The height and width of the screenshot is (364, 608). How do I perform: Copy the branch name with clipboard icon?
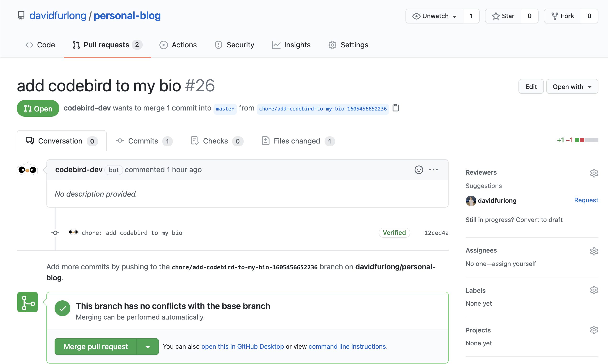[x=395, y=108]
